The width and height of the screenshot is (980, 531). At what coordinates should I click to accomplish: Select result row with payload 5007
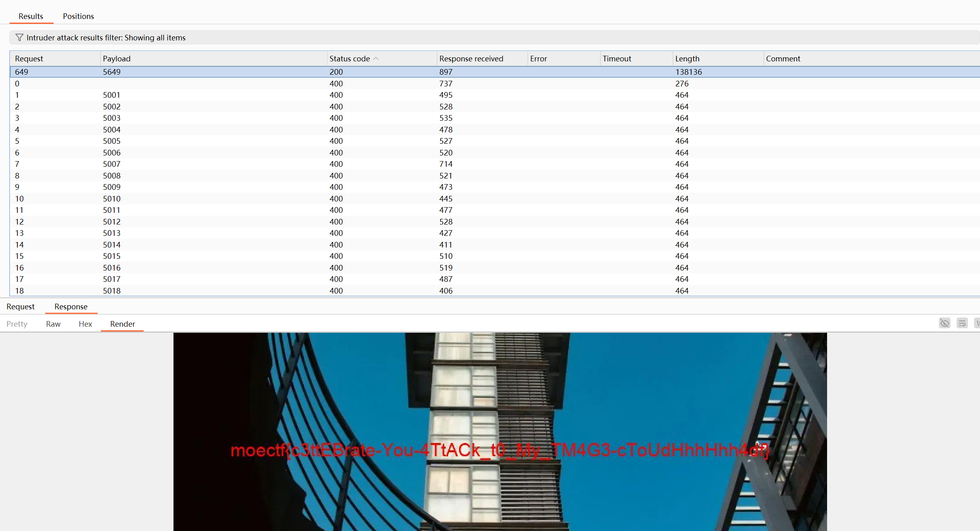pos(112,164)
